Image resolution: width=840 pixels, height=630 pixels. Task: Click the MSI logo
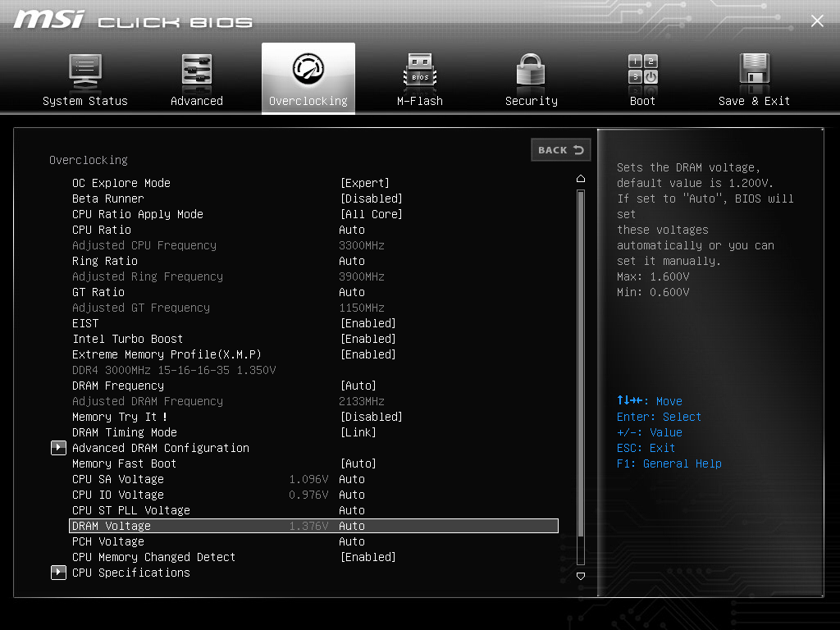tap(49, 20)
